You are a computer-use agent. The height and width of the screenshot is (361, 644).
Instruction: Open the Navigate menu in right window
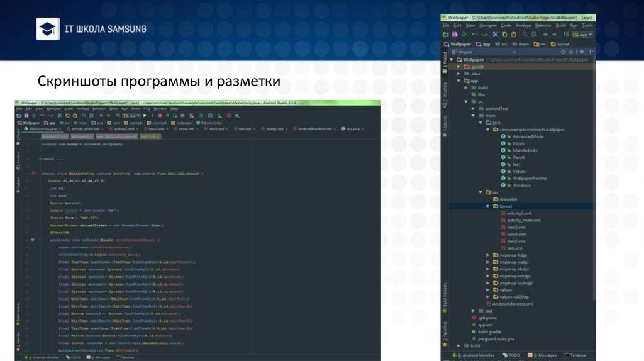[x=488, y=26]
